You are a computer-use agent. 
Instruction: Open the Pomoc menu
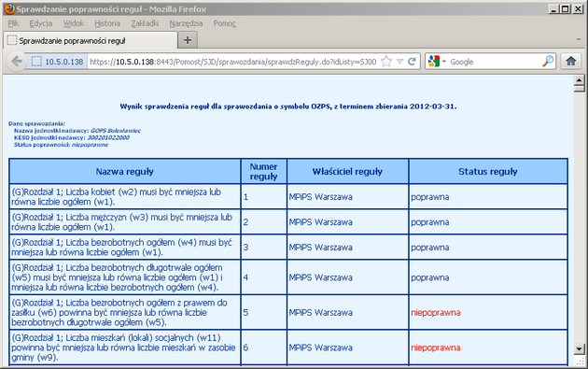(225, 23)
